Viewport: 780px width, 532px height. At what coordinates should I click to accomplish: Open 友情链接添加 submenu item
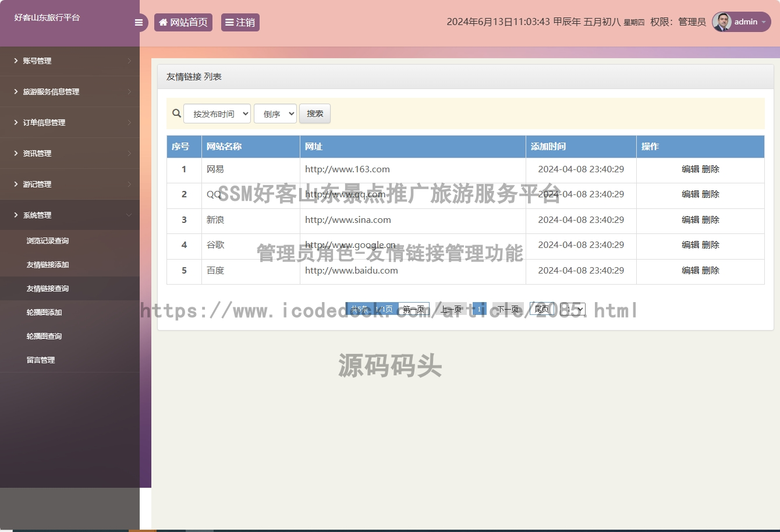(x=70, y=265)
